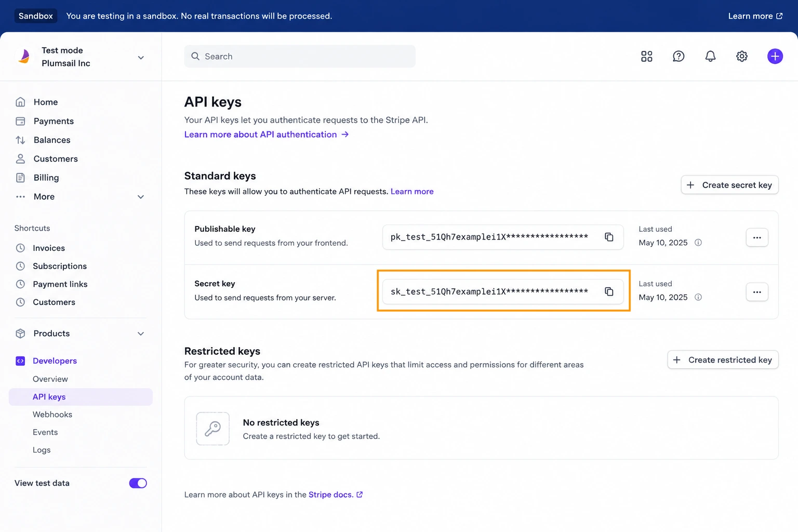Click Learn more in the sandbox banner
Viewport: 798px width, 532px height.
pos(755,16)
